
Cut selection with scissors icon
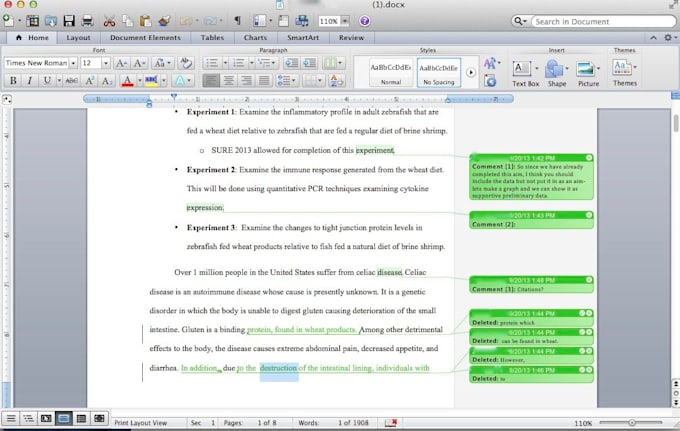coord(109,21)
